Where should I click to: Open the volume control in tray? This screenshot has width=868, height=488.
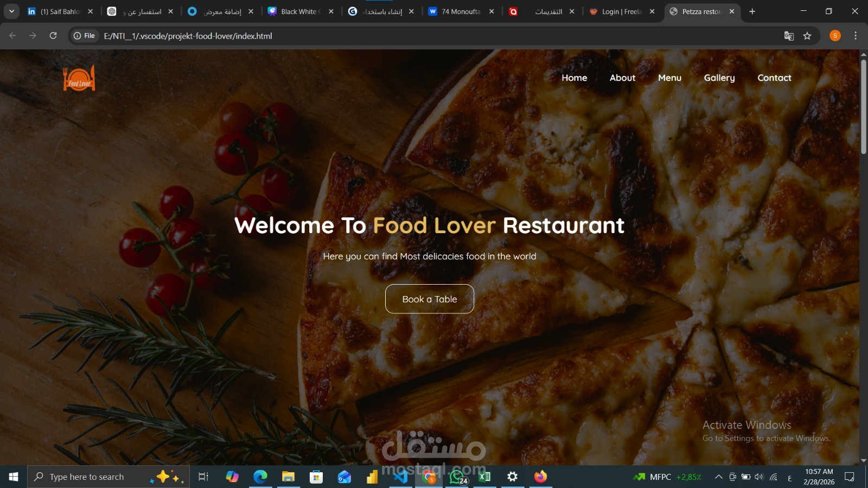759,477
